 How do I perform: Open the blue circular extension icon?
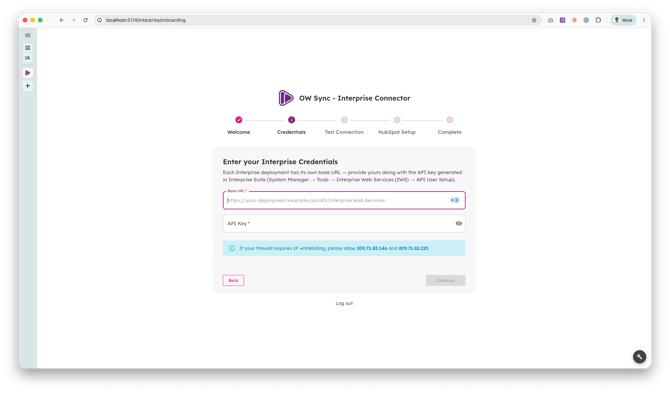click(x=586, y=20)
